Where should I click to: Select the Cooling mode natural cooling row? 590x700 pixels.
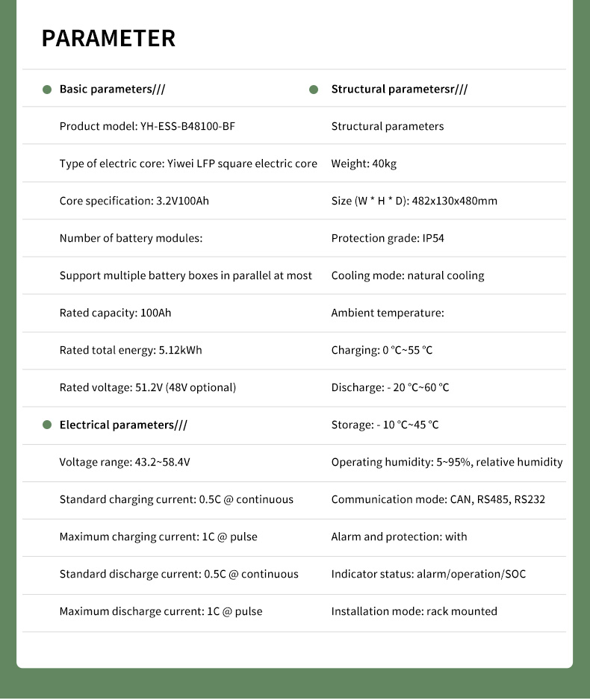click(x=407, y=276)
